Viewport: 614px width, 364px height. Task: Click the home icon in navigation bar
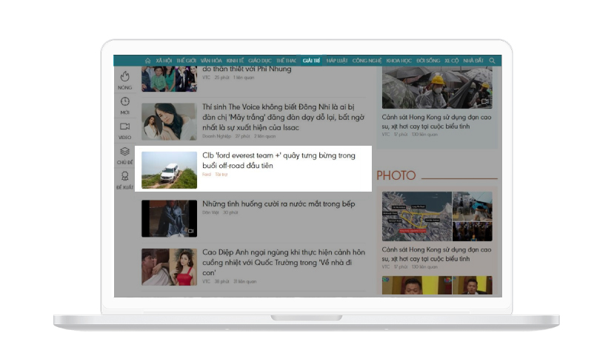(147, 61)
